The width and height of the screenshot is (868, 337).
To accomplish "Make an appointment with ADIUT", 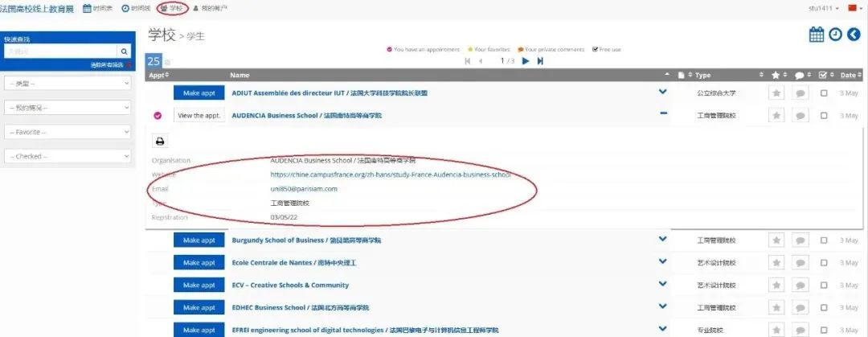I will pyautogui.click(x=199, y=93).
